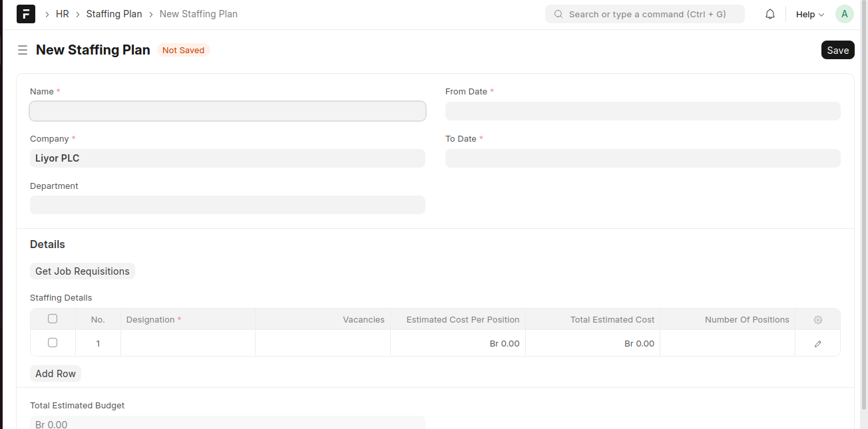Tick the checkbox for row 1
This screenshot has height=429, width=868.
[x=53, y=343]
